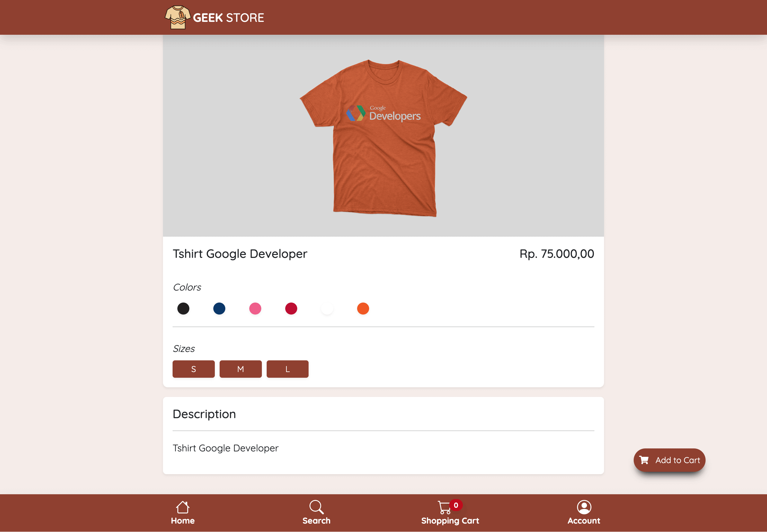Screen dimensions: 767x532
Task: Click the Add to Cart button
Action: pos(669,460)
